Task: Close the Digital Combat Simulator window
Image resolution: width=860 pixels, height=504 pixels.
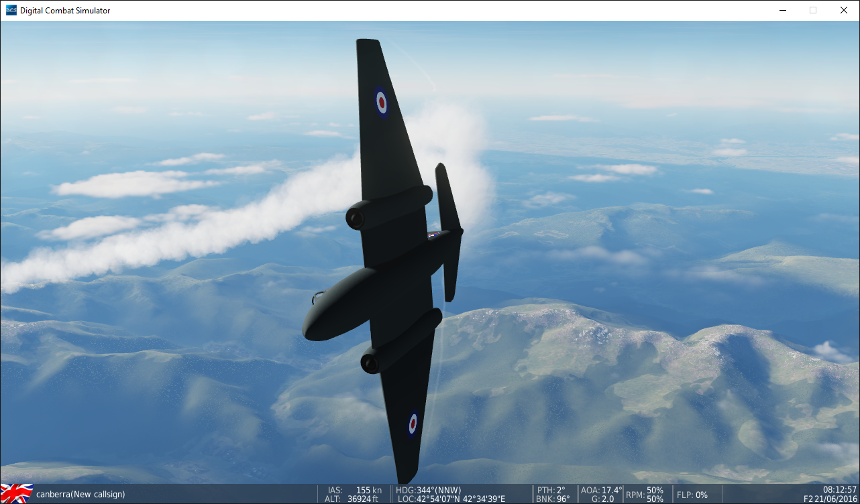Action: [844, 10]
